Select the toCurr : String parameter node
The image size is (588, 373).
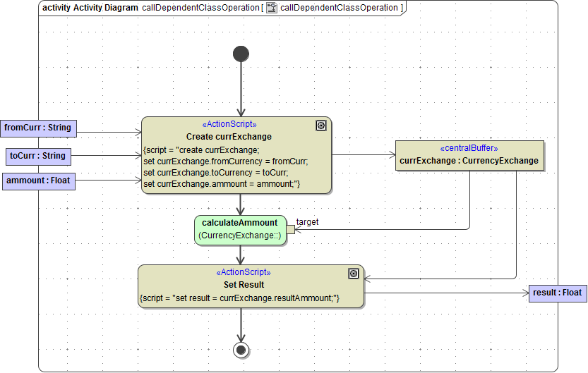(x=38, y=156)
